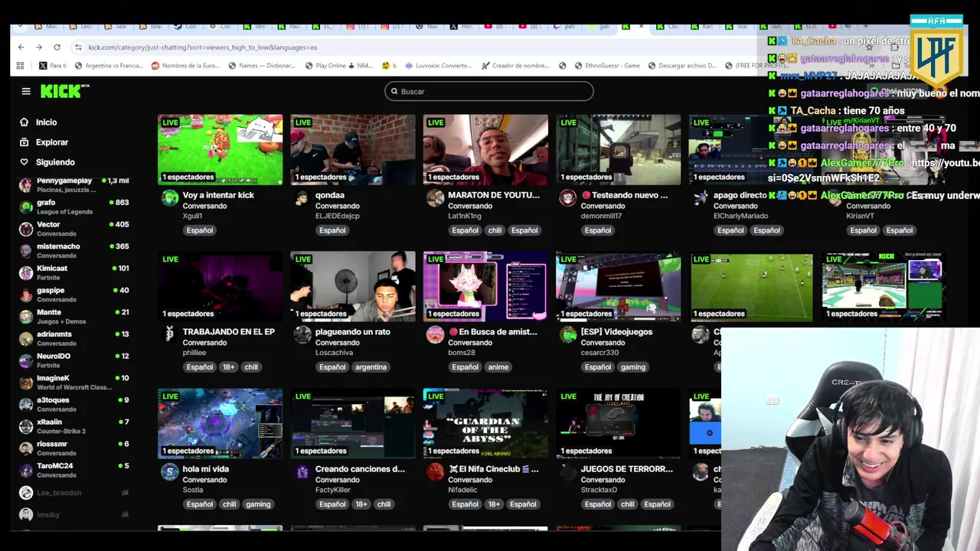Click the browser forward arrow

39,47
